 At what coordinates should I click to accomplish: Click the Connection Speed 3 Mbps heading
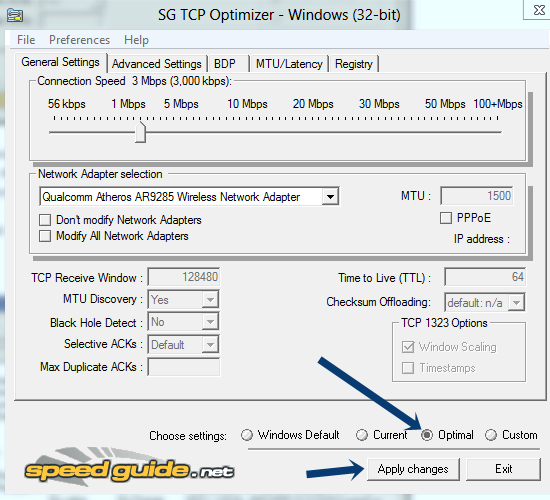click(x=135, y=81)
